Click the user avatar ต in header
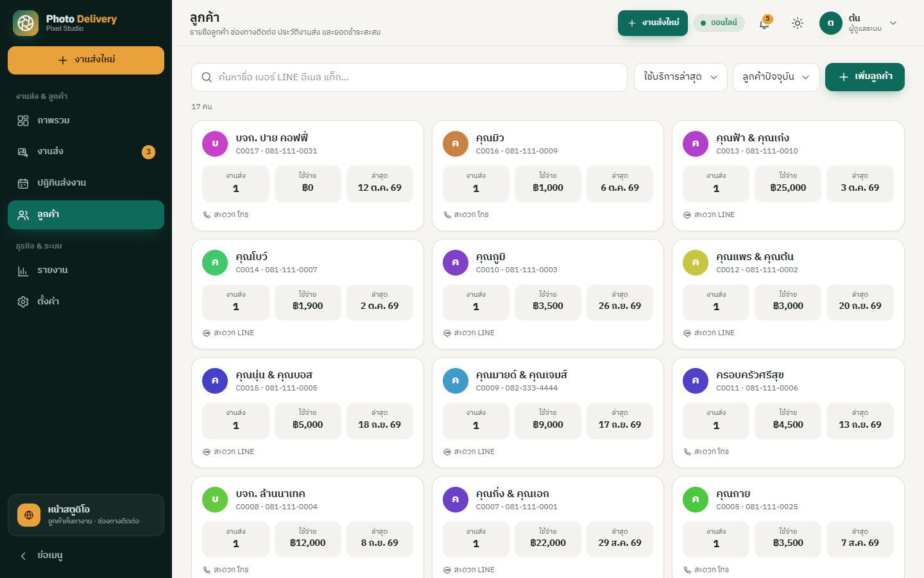Screen dimensions: 924x578 point(831,23)
